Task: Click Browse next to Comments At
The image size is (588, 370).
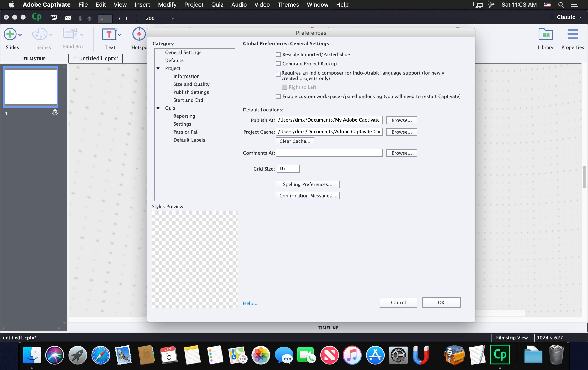Action: (x=402, y=153)
